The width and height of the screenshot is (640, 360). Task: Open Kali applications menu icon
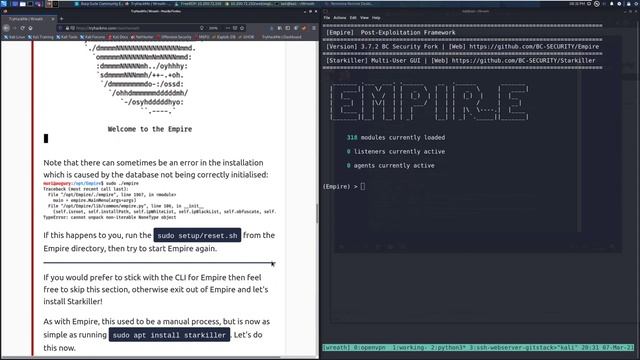pos(4,4)
